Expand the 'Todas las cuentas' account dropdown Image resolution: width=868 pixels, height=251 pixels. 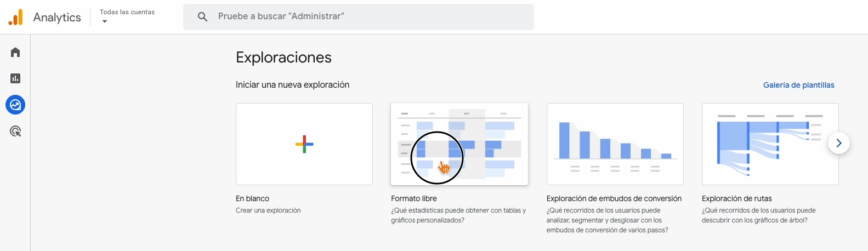coord(127,12)
